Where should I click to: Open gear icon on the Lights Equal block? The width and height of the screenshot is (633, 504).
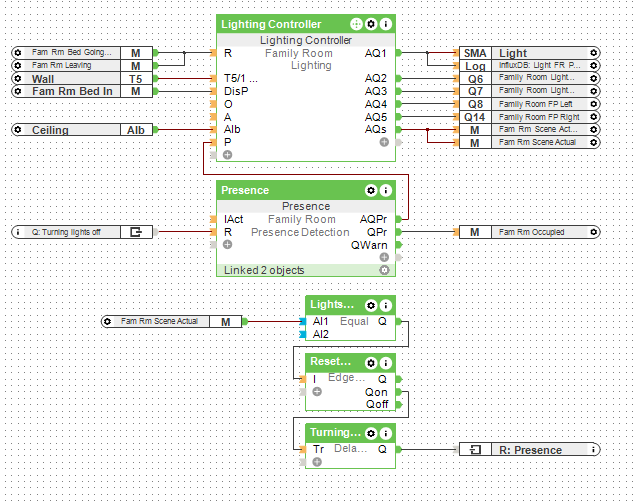tap(372, 305)
